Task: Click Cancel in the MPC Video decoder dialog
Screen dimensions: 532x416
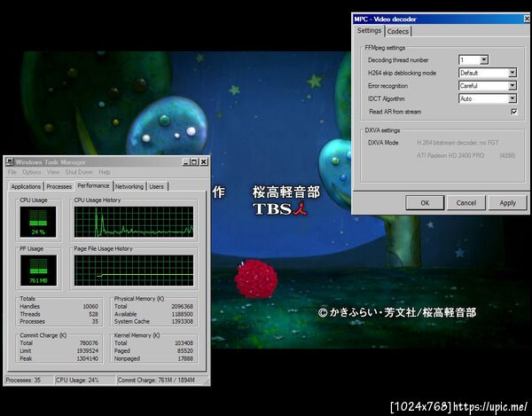Action: point(466,203)
